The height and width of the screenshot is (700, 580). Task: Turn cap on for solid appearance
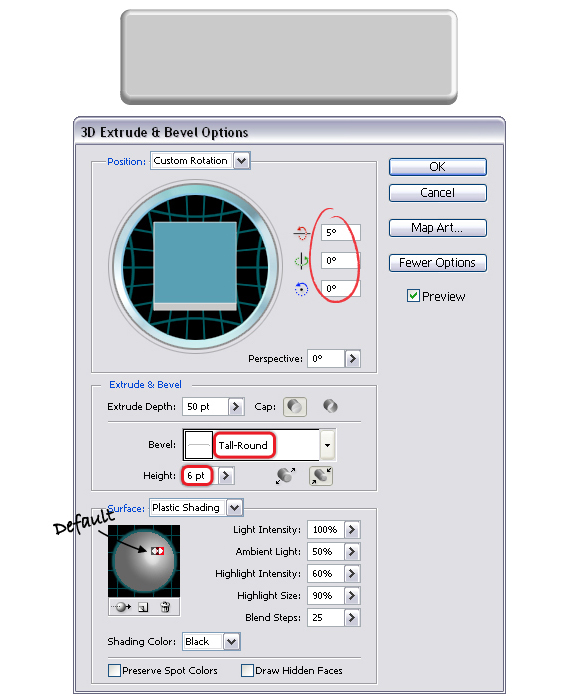pos(295,407)
